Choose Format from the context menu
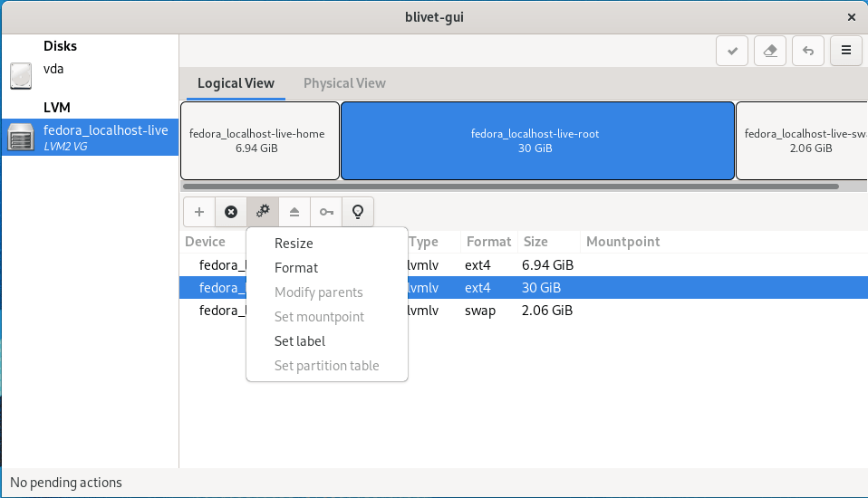This screenshot has width=868, height=498. tap(296, 268)
